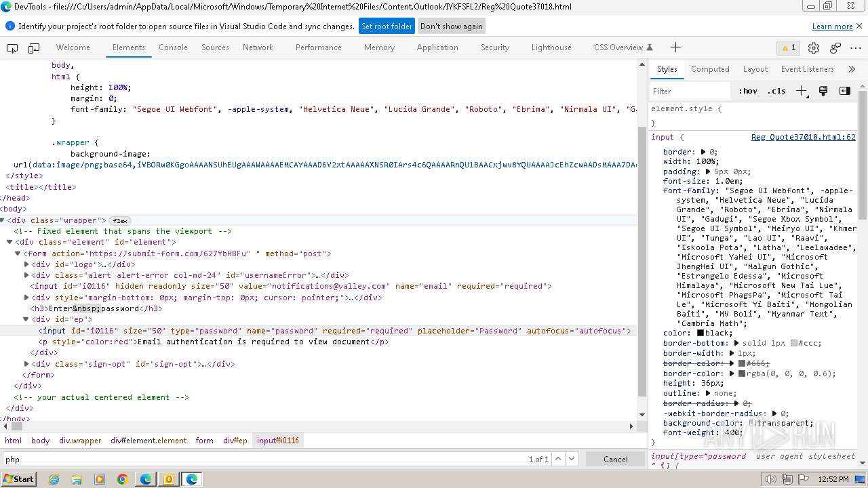Open the volume tray icon
The image size is (868, 488).
[770, 479]
